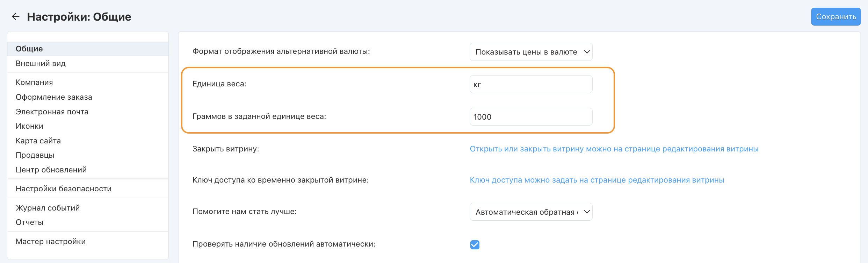Select Общие in the sidebar
Screen dimensions: 868x263
pyautogui.click(x=29, y=49)
